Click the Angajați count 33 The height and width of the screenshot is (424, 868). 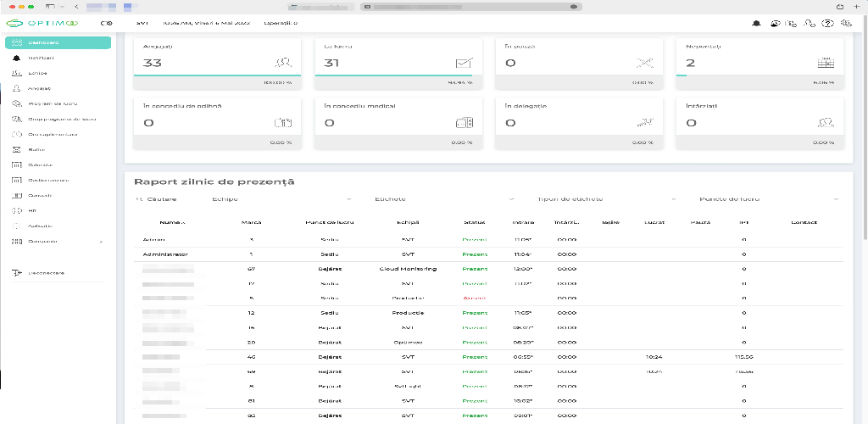[x=153, y=63]
